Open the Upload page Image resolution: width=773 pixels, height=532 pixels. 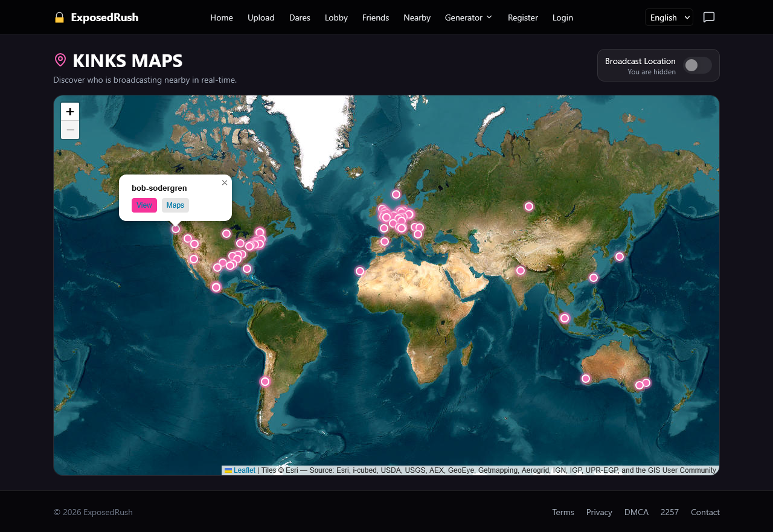[x=261, y=18]
